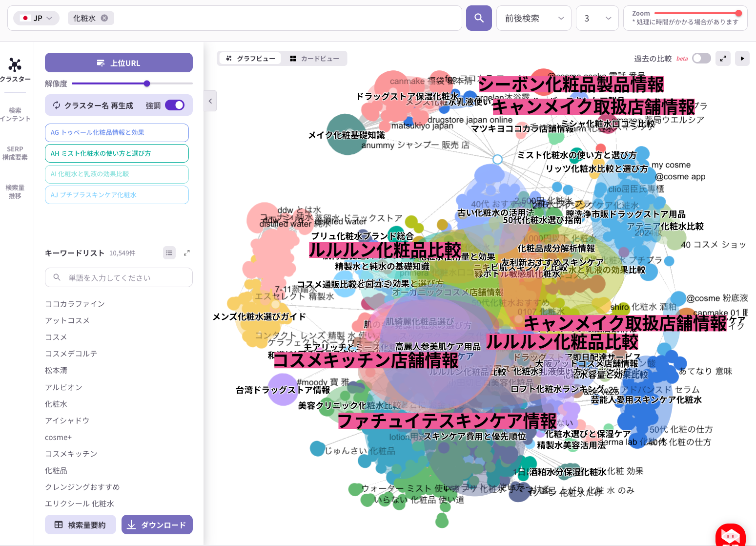Select keyword アットコスメ

pyautogui.click(x=67, y=320)
